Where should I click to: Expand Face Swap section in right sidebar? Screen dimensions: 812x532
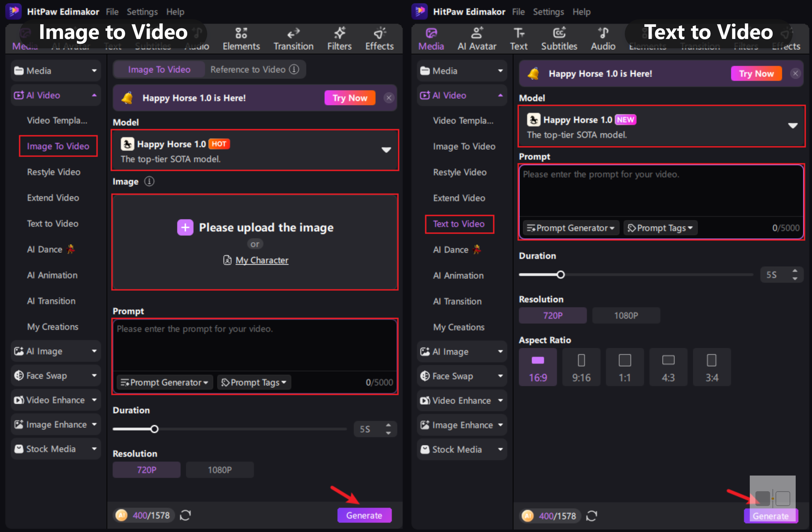(x=462, y=376)
